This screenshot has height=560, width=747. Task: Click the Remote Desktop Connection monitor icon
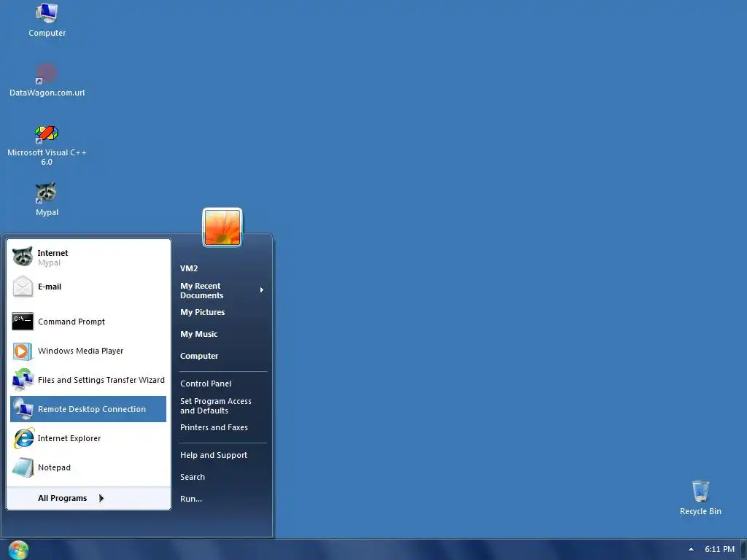[x=23, y=409]
